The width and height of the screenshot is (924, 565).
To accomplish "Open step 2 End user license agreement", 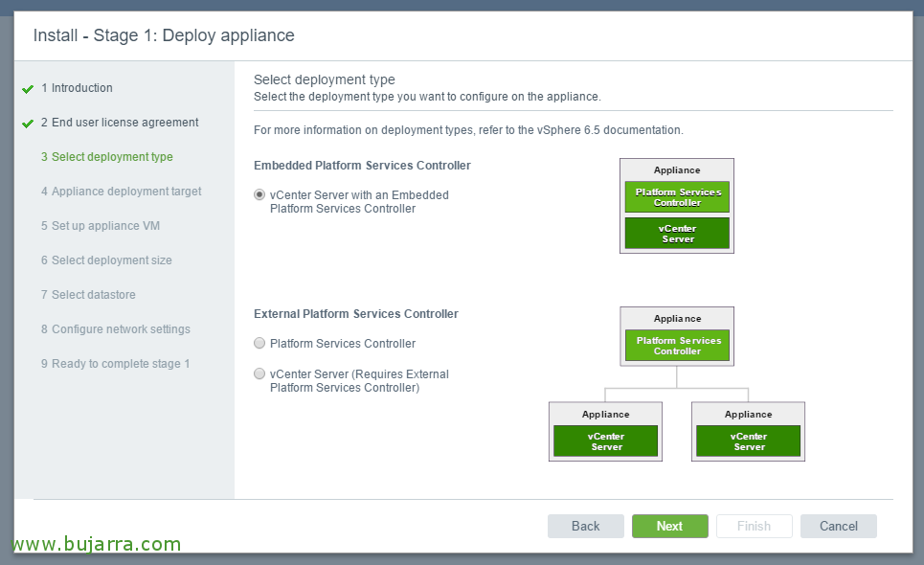I will 124,123.
